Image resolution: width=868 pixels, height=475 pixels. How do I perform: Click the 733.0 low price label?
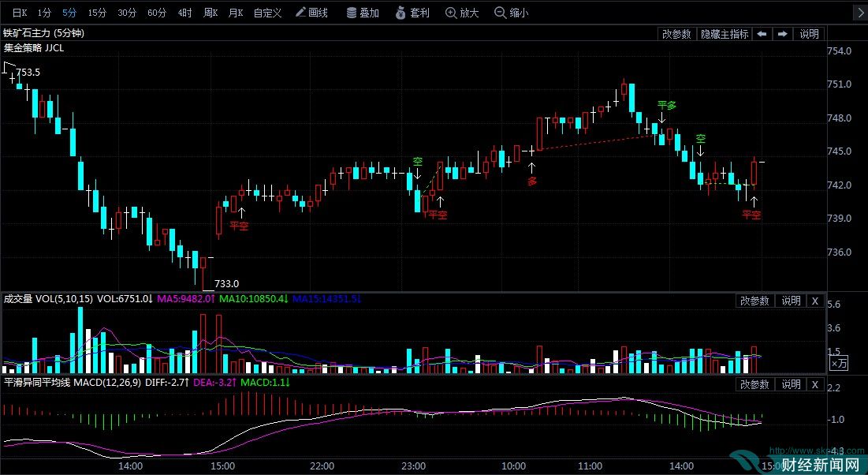pos(226,283)
